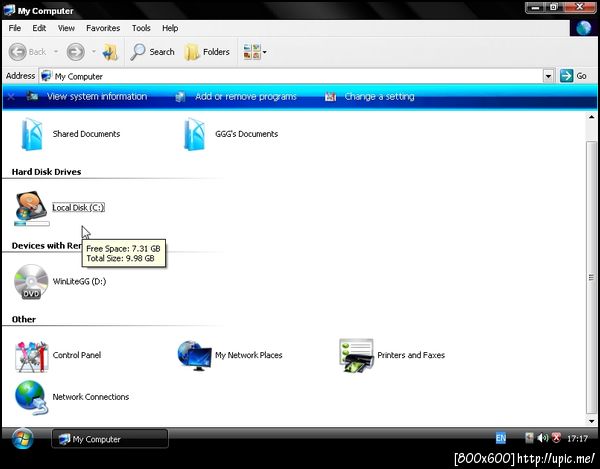
Task: Click the Printers and Faxes label
Action: tap(411, 355)
